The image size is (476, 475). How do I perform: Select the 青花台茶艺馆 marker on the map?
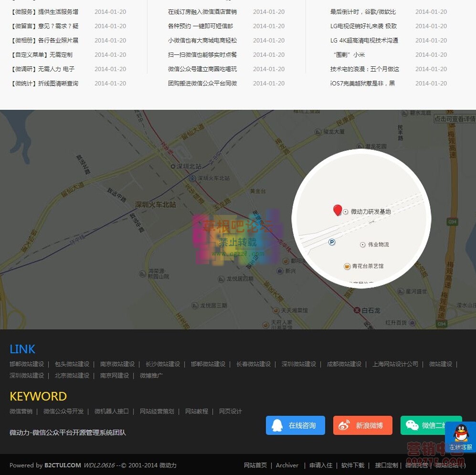(347, 266)
